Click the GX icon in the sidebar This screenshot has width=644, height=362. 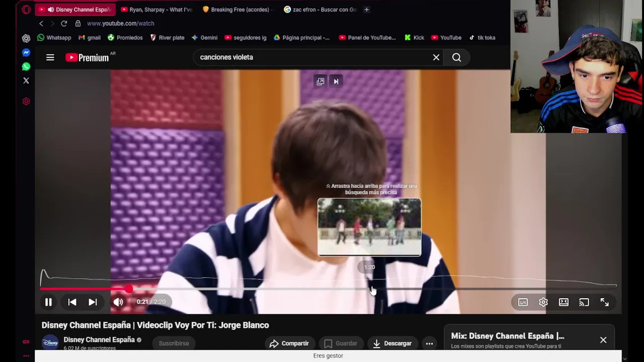[x=26, y=342]
